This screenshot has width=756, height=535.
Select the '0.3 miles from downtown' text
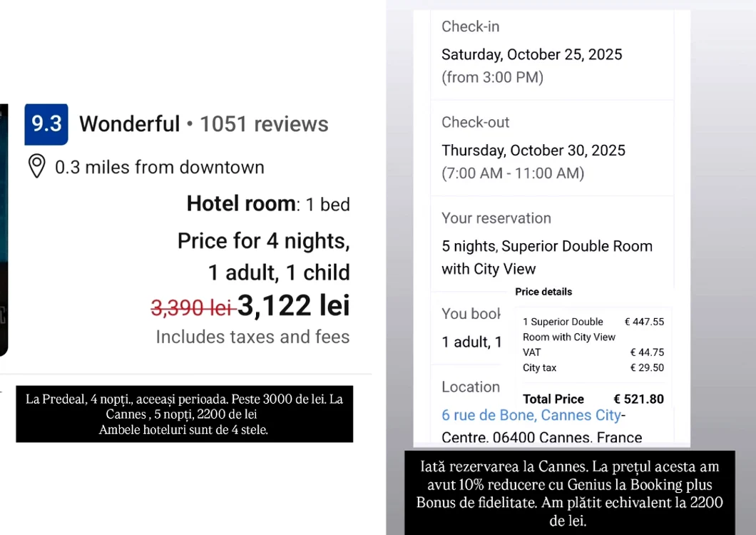coord(159,168)
